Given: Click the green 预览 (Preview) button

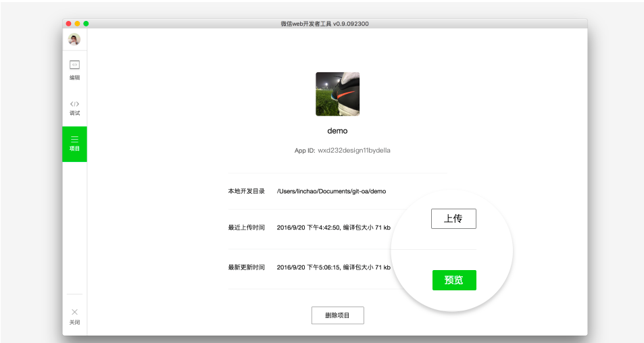Looking at the screenshot, I should point(454,280).
